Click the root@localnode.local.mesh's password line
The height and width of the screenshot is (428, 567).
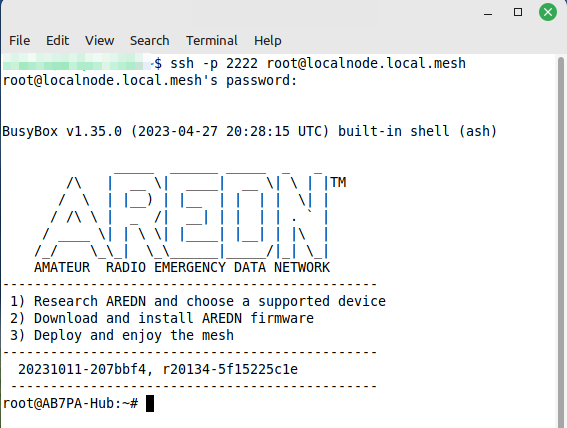pyautogui.click(x=150, y=80)
